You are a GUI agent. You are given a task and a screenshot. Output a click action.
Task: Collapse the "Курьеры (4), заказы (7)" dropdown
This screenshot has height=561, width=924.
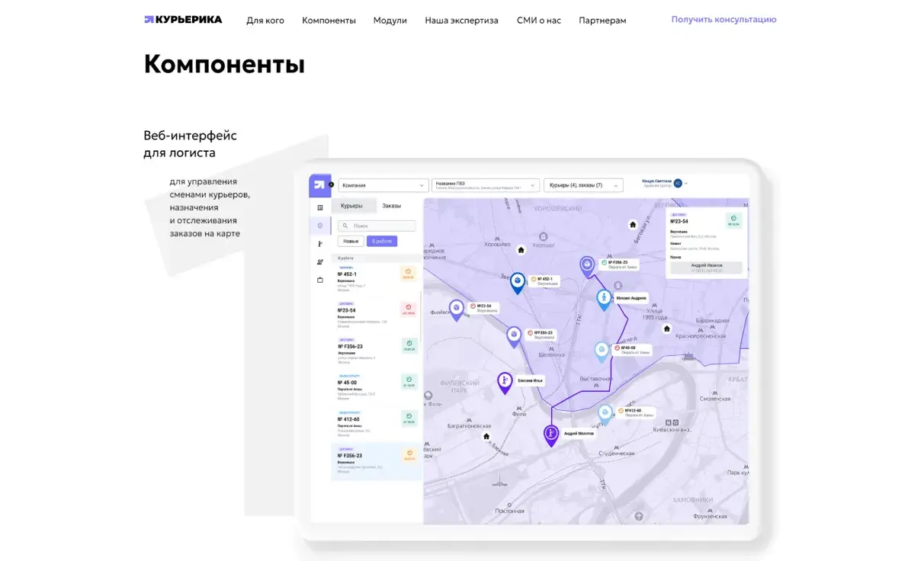pyautogui.click(x=584, y=185)
